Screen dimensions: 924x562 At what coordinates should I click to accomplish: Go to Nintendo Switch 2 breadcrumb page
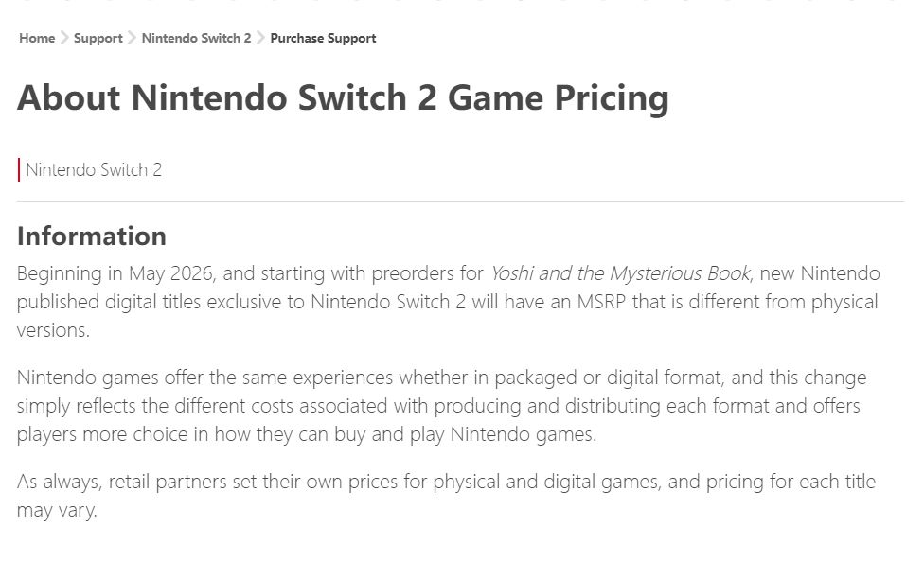[196, 39]
